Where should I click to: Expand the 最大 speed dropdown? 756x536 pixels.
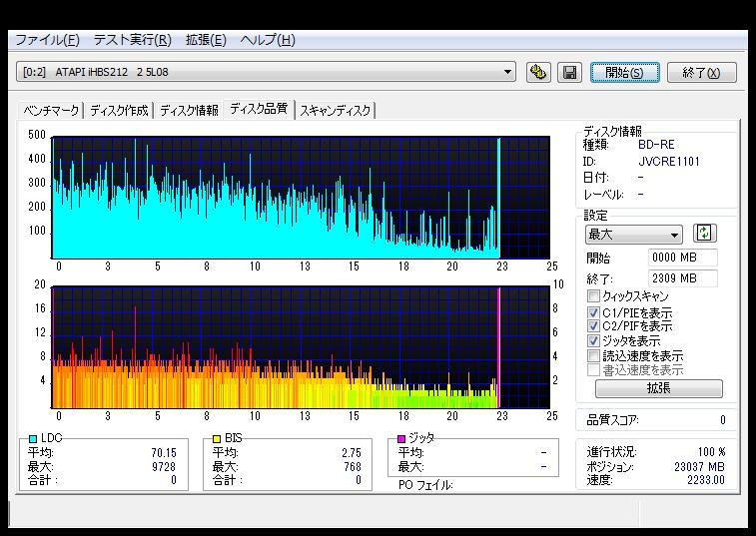674,235
